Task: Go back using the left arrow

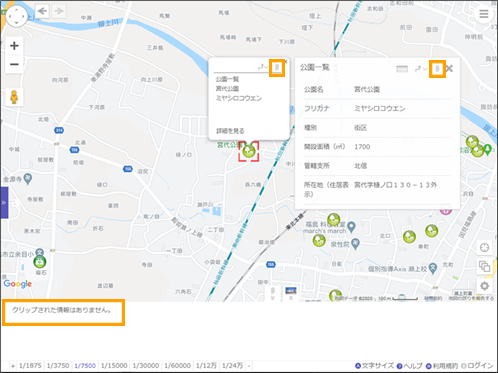Action: 42,11
